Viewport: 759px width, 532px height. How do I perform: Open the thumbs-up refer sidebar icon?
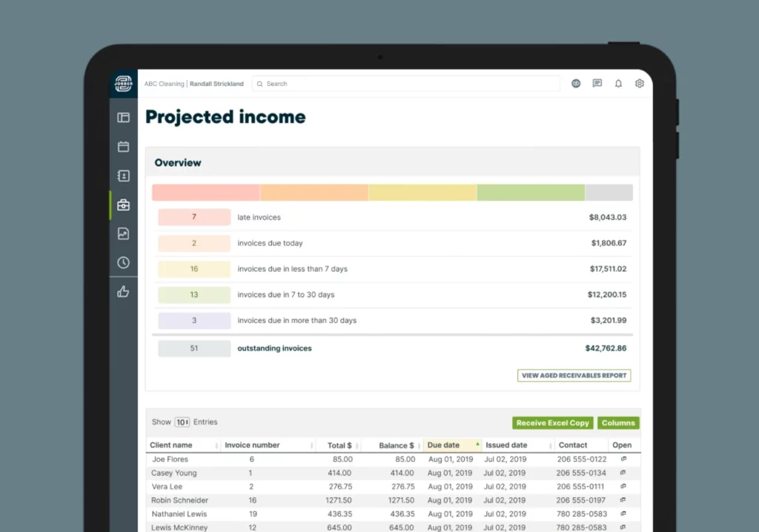[x=124, y=291]
